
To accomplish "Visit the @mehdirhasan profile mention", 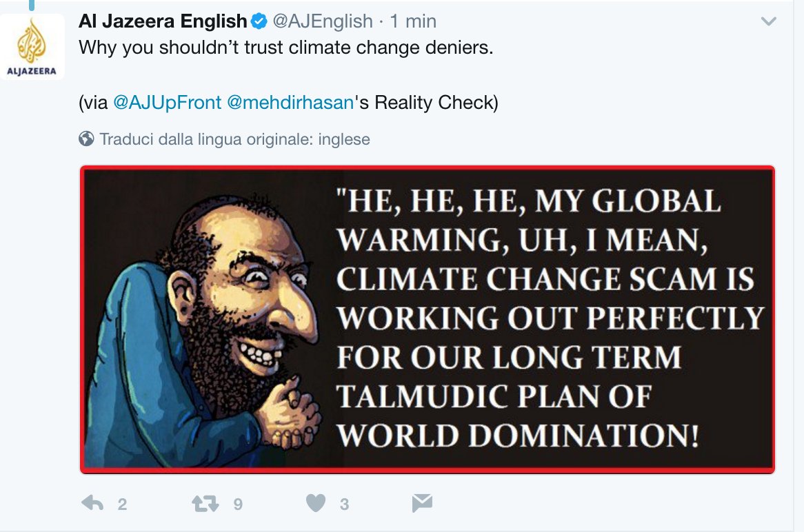I will coord(290,103).
